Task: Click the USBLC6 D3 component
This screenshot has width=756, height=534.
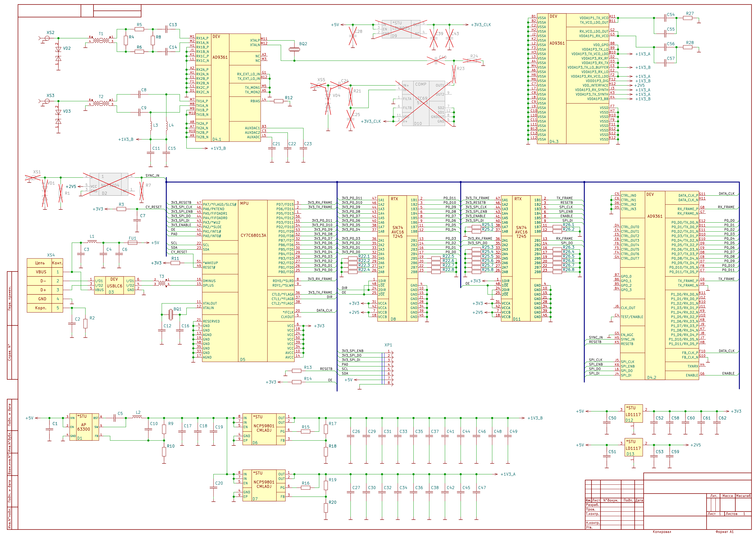Action: (114, 285)
